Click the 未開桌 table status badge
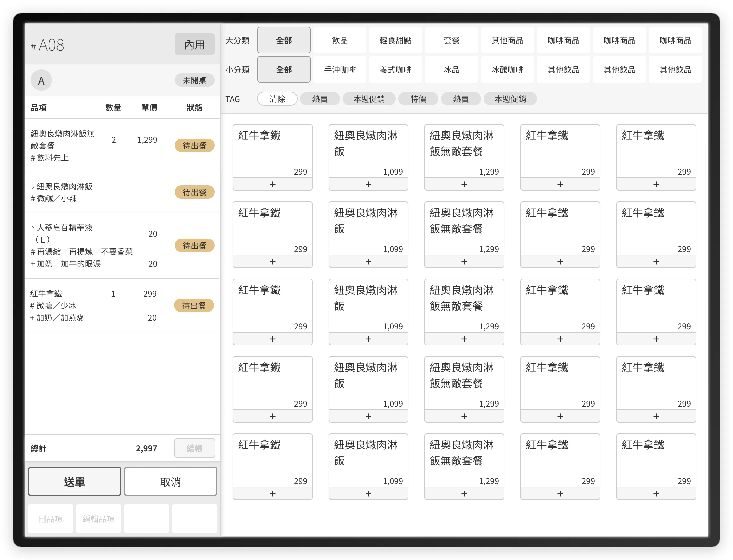 (194, 80)
